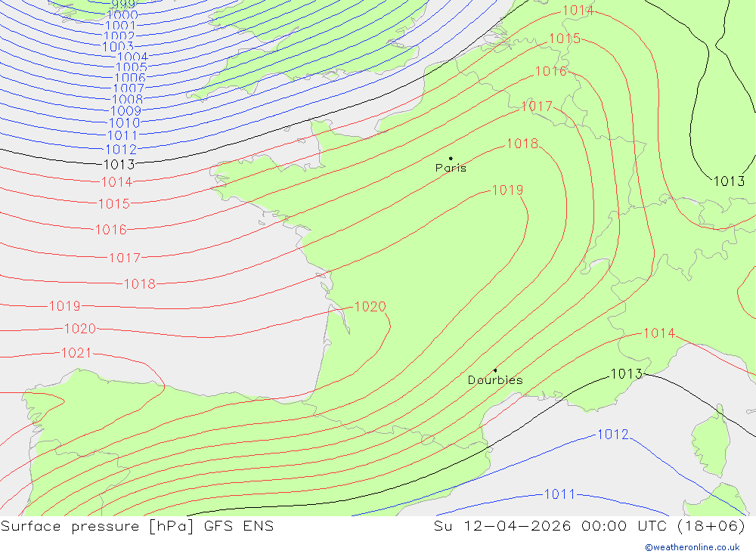Click the blue 1006 isobar label
Viewport: 756px width, 554px height.
click(130, 78)
